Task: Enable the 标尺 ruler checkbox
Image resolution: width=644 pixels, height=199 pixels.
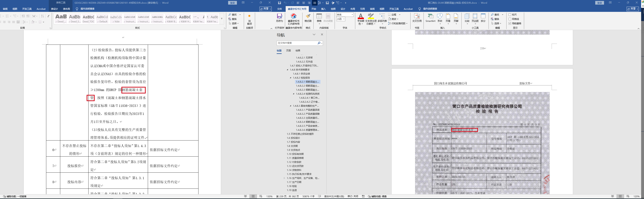Action: tap(510, 15)
